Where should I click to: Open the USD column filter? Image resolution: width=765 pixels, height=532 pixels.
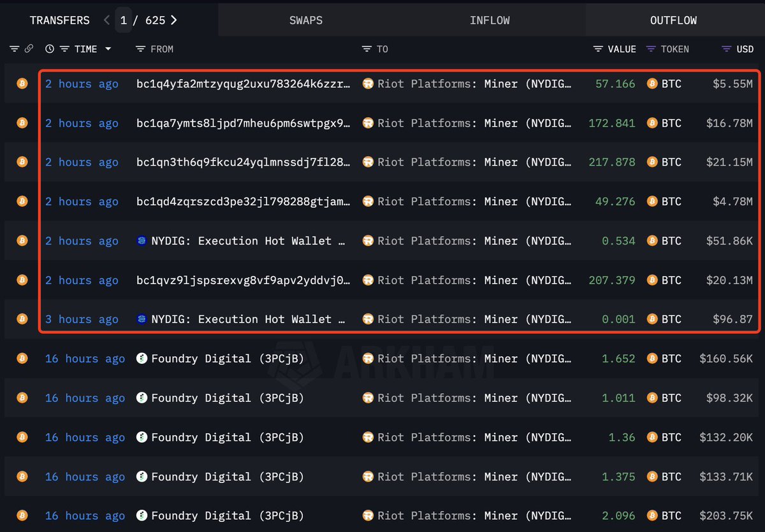point(726,49)
